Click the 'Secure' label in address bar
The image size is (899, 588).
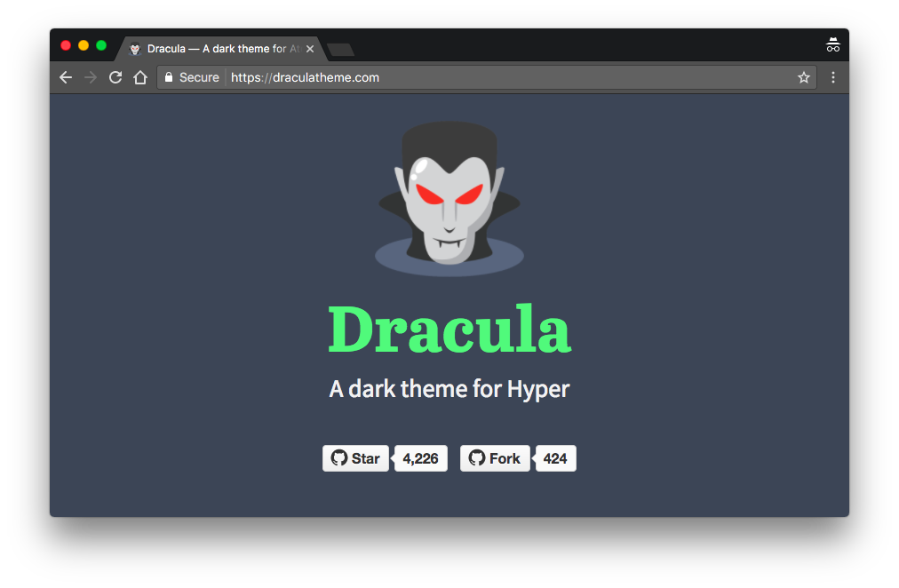[x=199, y=77]
